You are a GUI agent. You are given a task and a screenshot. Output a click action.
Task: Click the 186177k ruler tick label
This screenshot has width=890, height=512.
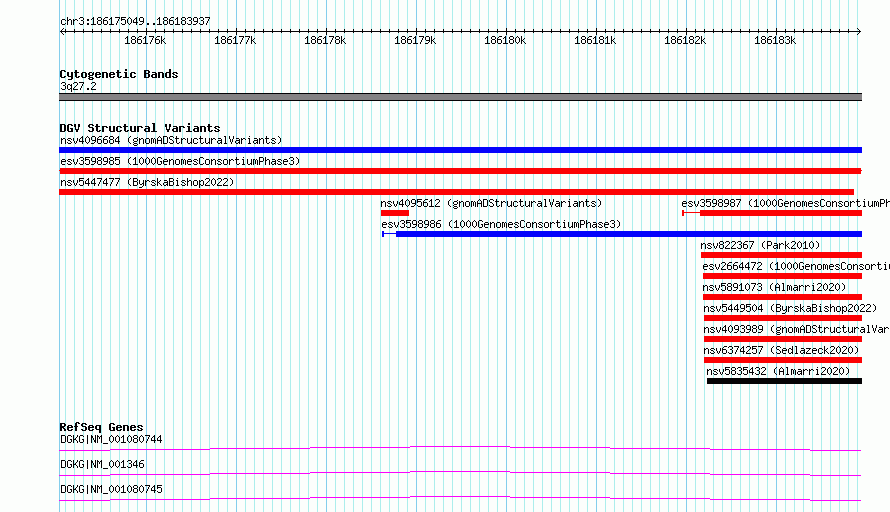click(235, 40)
